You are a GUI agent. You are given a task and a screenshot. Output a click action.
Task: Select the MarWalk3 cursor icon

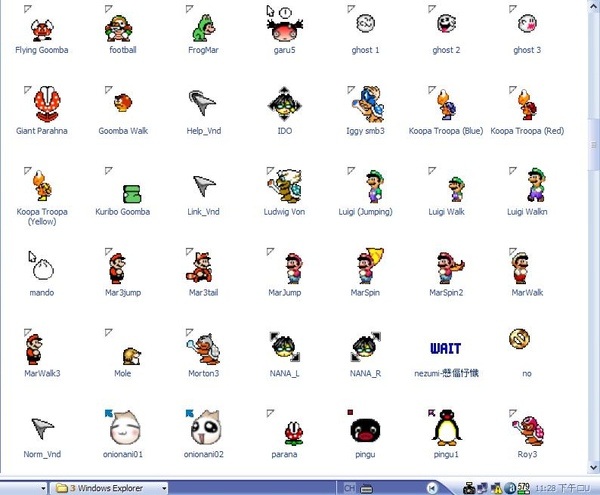click(34, 349)
